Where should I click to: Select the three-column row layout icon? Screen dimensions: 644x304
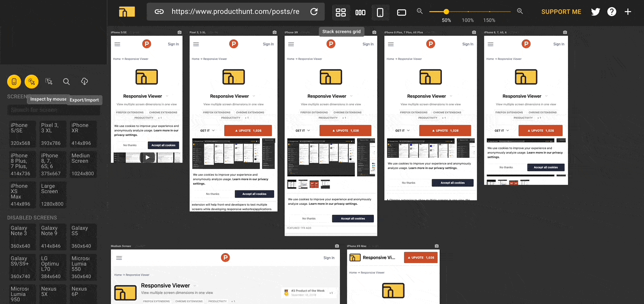(x=360, y=13)
